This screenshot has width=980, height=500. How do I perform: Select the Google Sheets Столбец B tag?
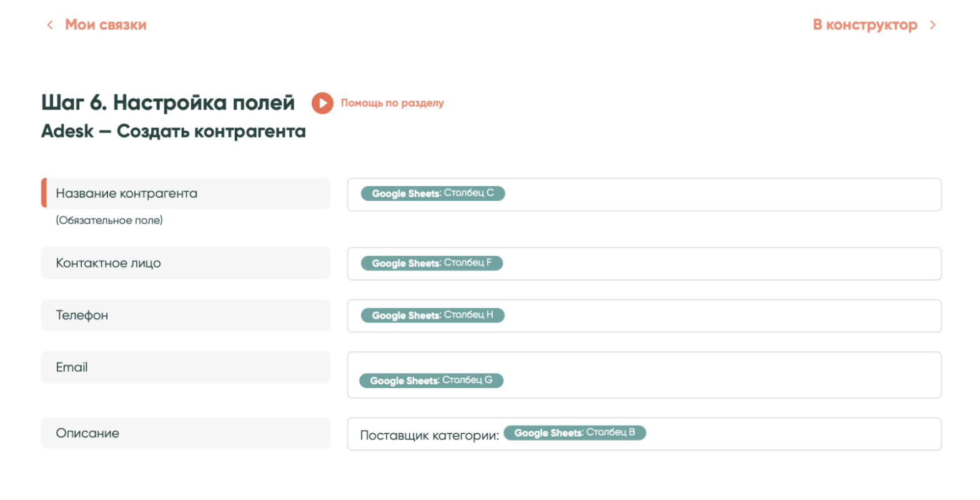click(575, 433)
